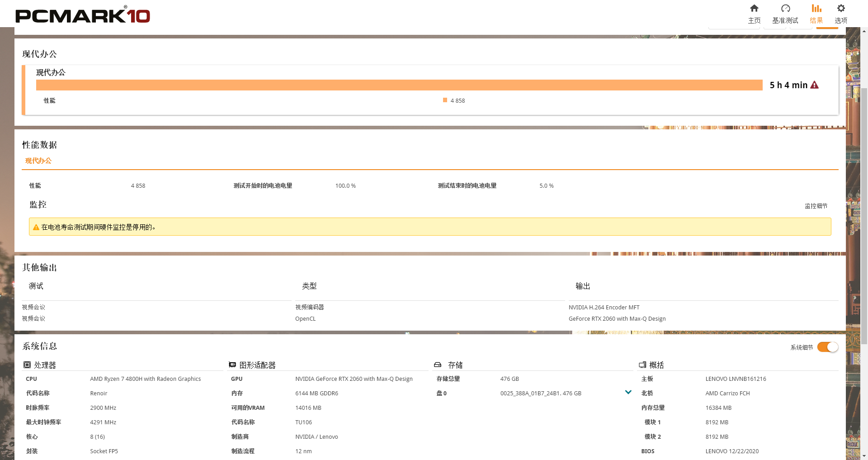Click the 4 858 performance score link
Screen dimensions: 868x460
[458, 100]
